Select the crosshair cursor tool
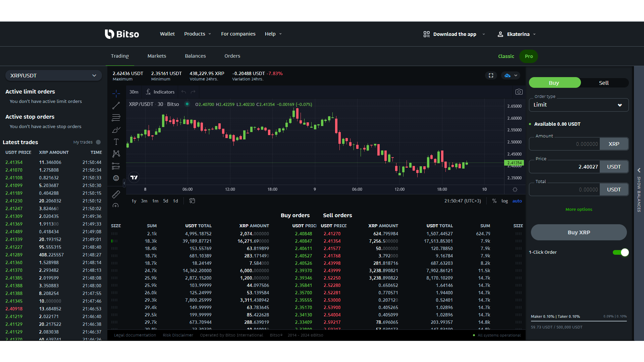644x362 pixels. 116,93
